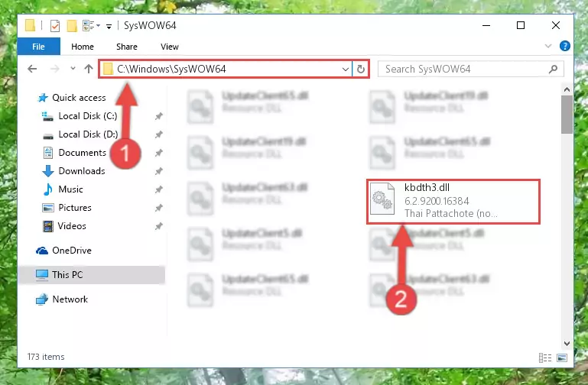Open the Customize Quick Access Toolbar dropdown
588x385 pixels.
pos(109,26)
